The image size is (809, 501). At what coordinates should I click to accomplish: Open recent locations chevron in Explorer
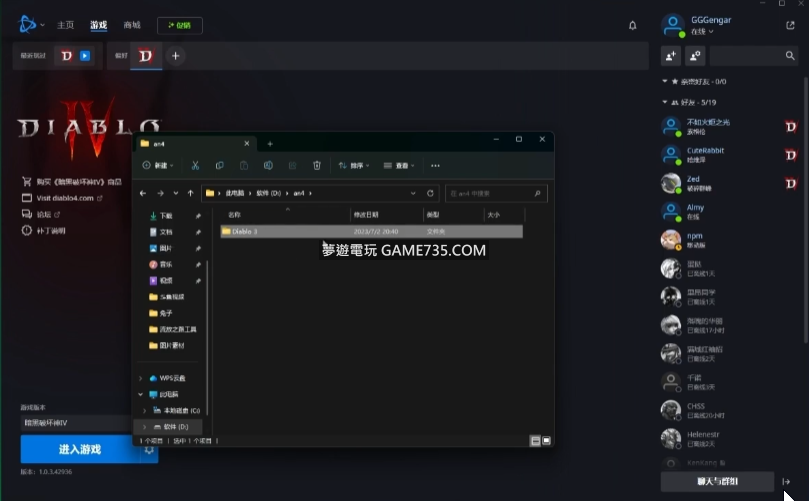coord(176,193)
